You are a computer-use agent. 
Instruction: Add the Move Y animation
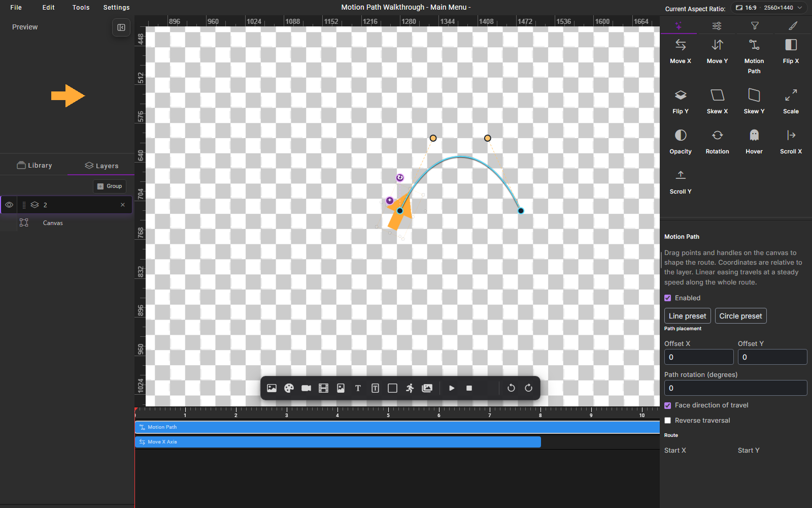[717, 52]
